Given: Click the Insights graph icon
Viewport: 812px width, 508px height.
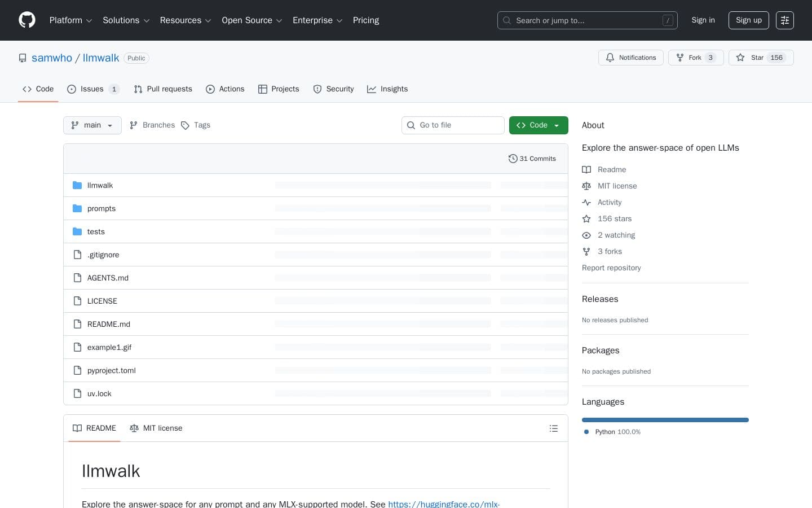Looking at the screenshot, I should (372, 89).
